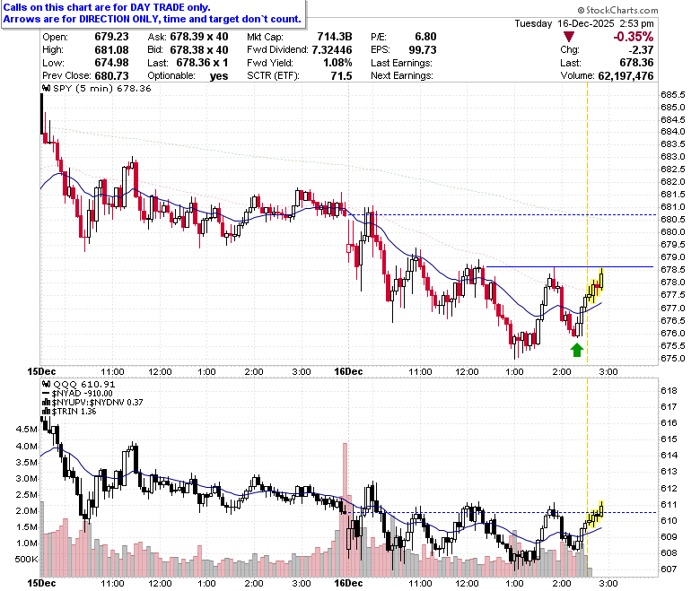Open the StockCharts.com watermark link
The width and height of the screenshot is (700, 591).
(x=617, y=10)
